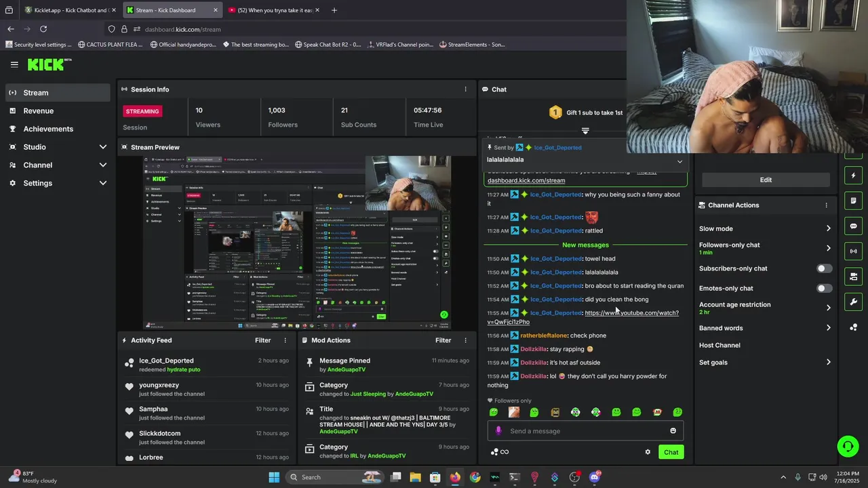Click the notes document sidebar icon
This screenshot has width=868, height=488.
[853, 201]
